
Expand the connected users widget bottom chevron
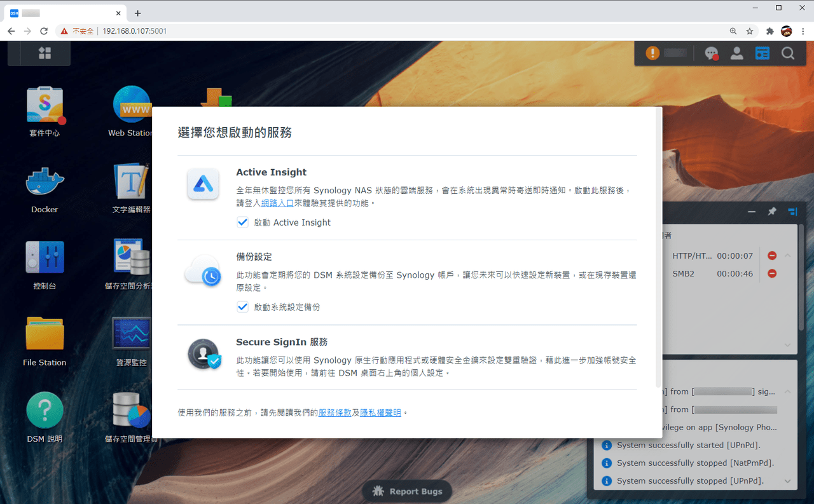[788, 345]
